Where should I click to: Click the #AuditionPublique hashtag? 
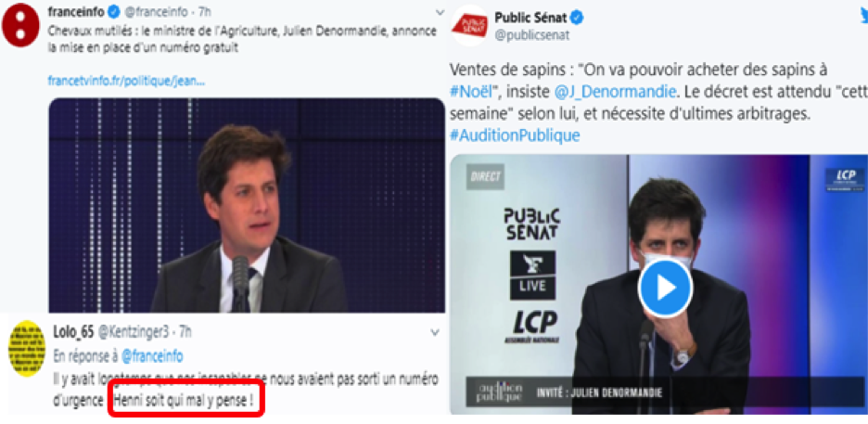(515, 135)
